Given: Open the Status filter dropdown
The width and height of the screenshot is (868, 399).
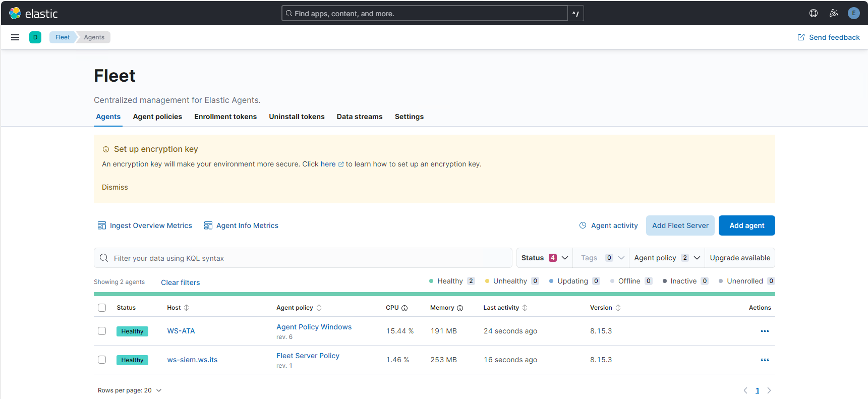Looking at the screenshot, I should [545, 258].
